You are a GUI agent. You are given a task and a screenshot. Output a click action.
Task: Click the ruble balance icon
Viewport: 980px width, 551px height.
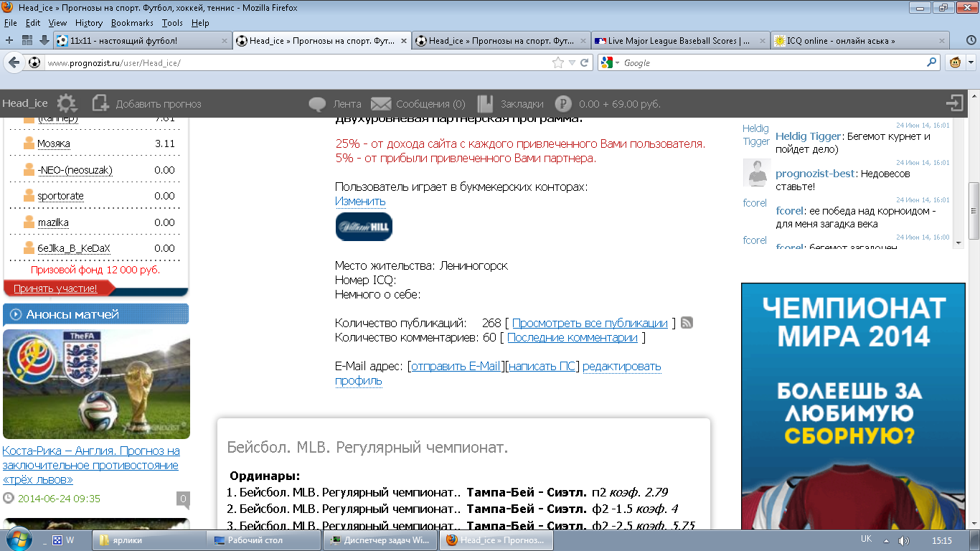click(x=563, y=103)
